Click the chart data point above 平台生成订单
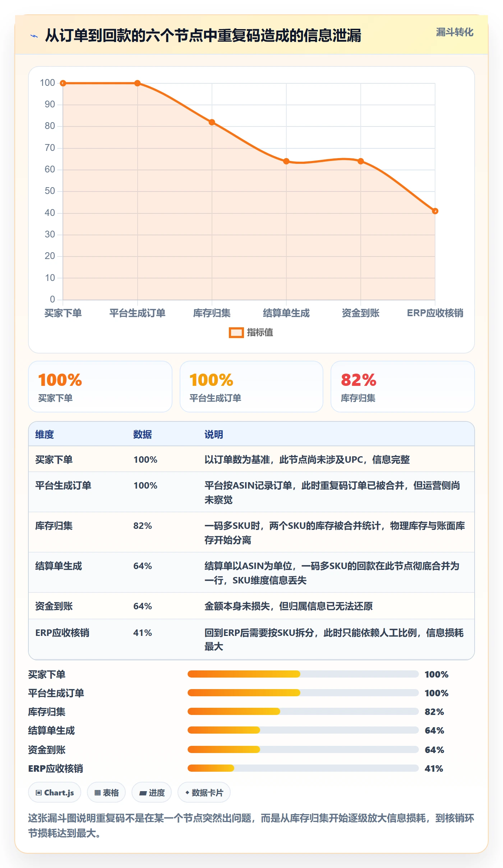 [x=137, y=83]
